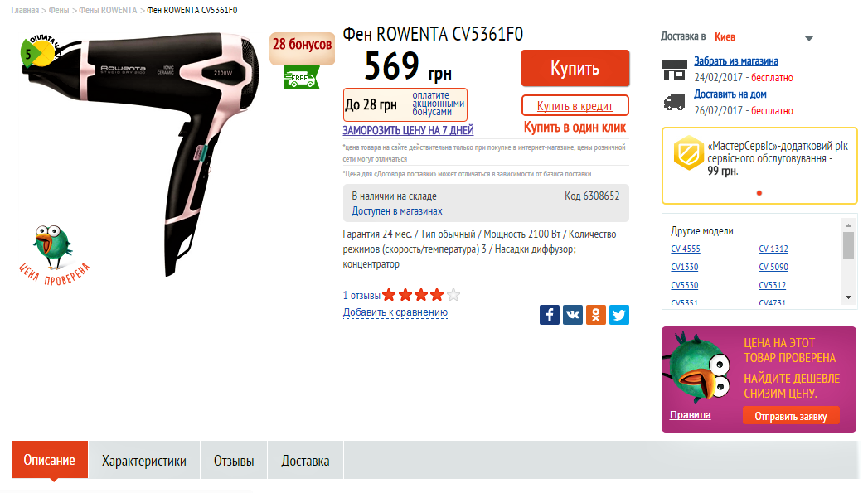This screenshot has width=868, height=493.
Task: Share via the VK icon
Action: (x=572, y=315)
